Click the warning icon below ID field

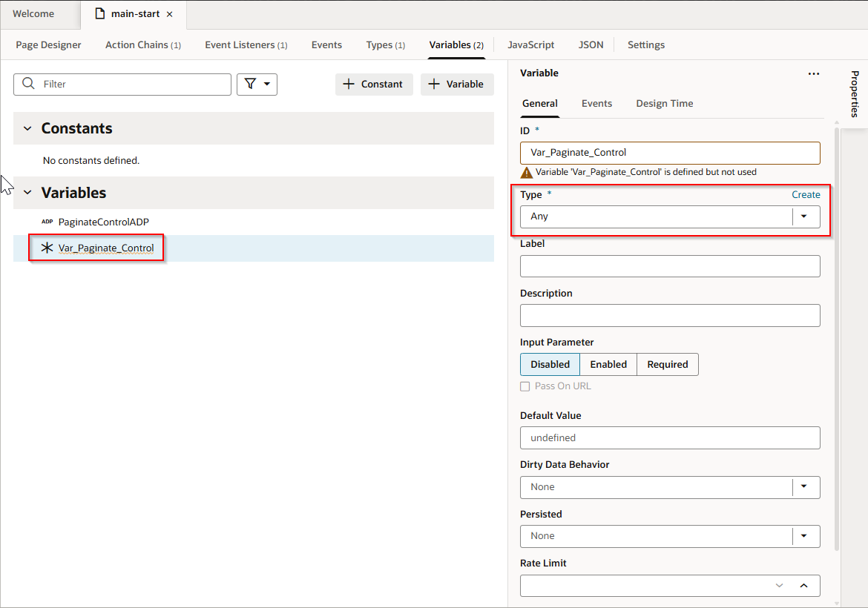pyautogui.click(x=527, y=172)
